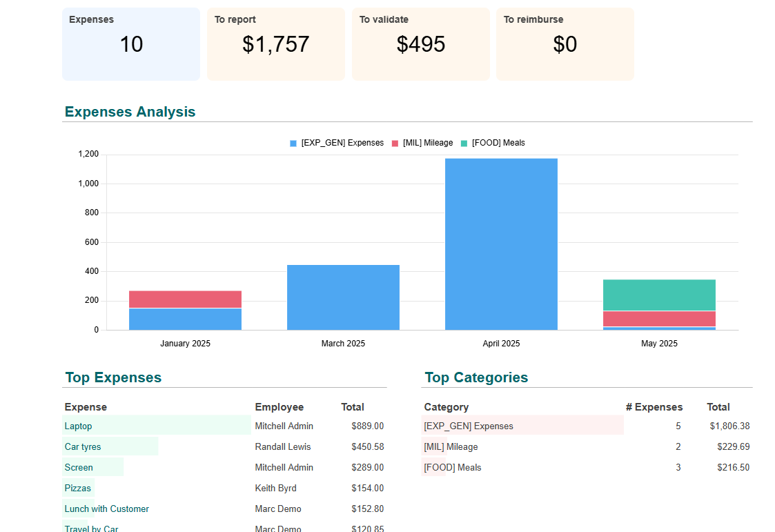The image size is (775, 532).
Task: Open the Laptop expense row
Action: tap(79, 426)
